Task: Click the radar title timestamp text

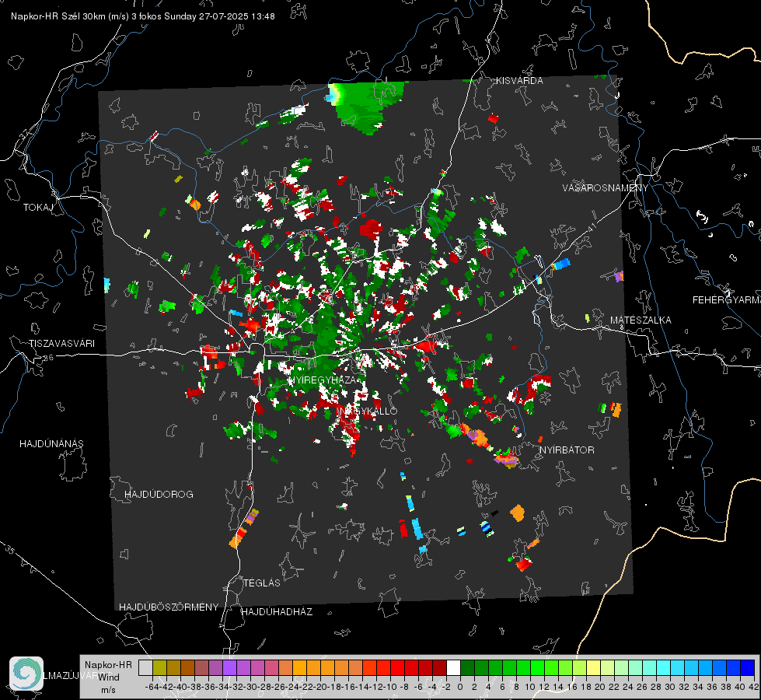Action: (143, 16)
